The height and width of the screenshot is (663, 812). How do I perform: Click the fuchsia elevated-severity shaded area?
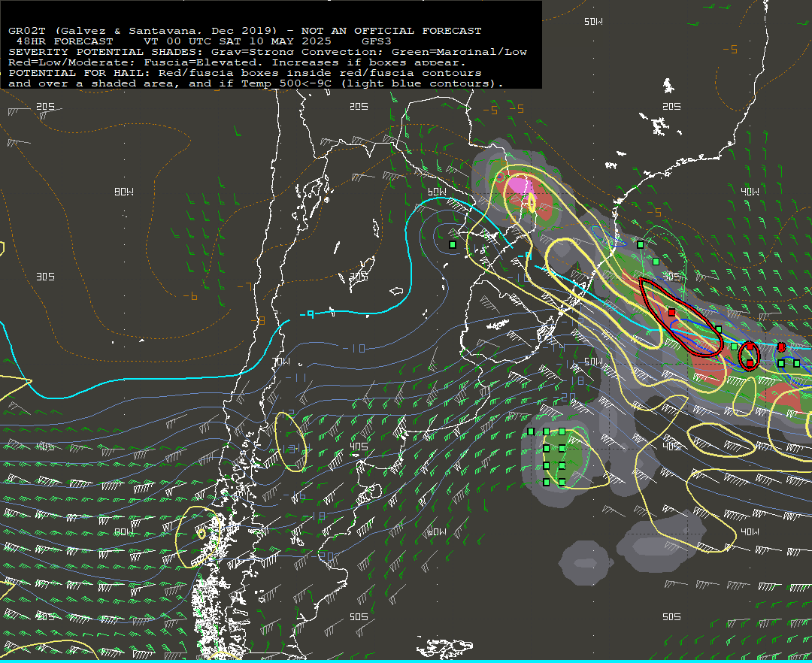click(518, 186)
